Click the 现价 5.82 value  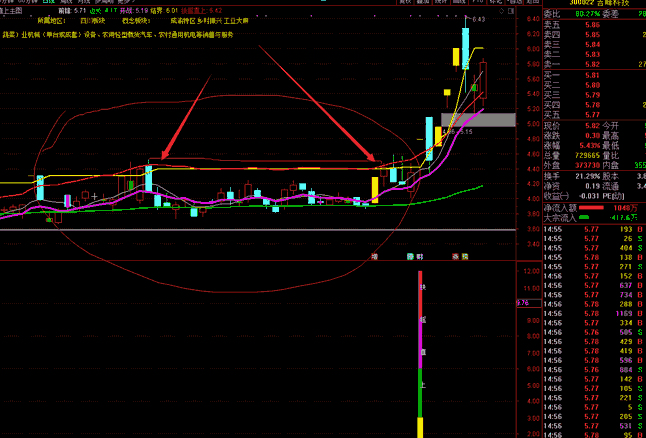(592, 125)
